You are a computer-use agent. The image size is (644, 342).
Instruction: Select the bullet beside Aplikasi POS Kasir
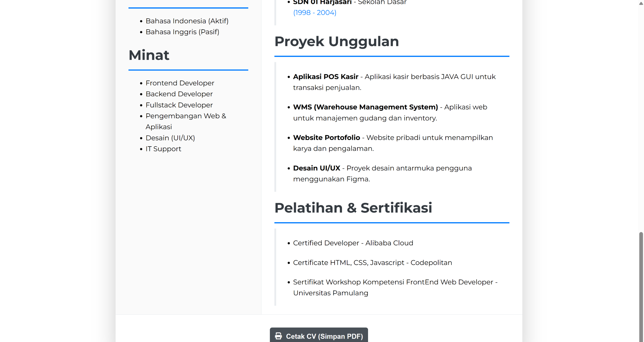pyautogui.click(x=289, y=77)
